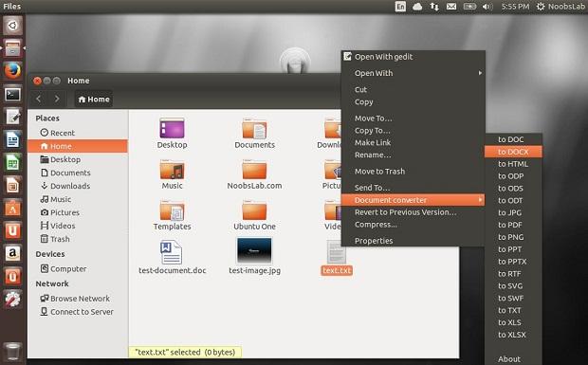Viewport: 588px width, 365px height.
Task: Open the Ubuntu Dash launcher icon
Action: tap(12, 26)
